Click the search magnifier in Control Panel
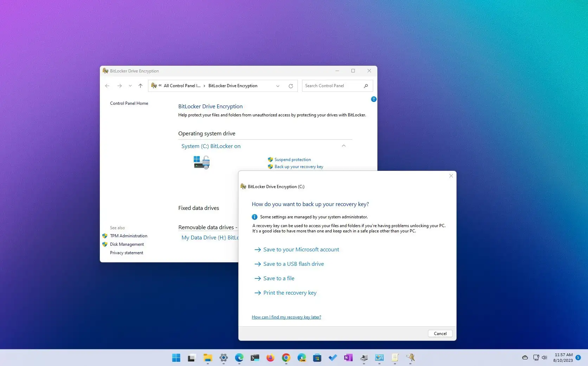This screenshot has width=588, height=366. pos(366,86)
